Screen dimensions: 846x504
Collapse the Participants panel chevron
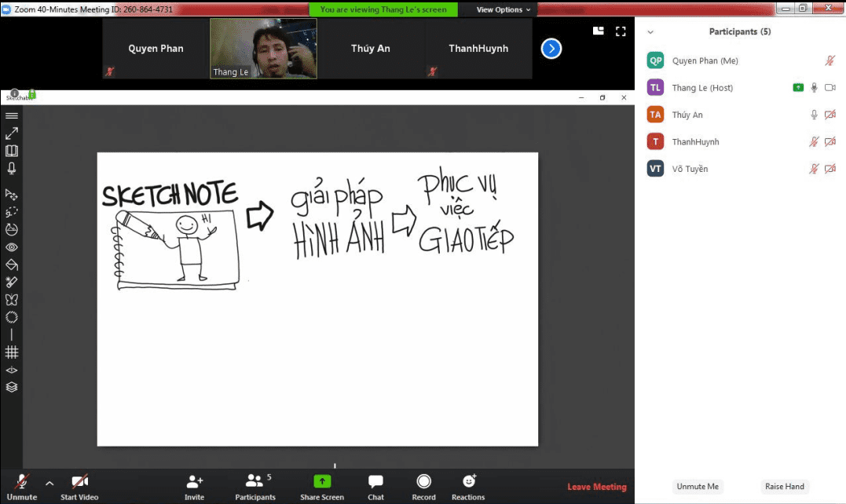click(650, 32)
